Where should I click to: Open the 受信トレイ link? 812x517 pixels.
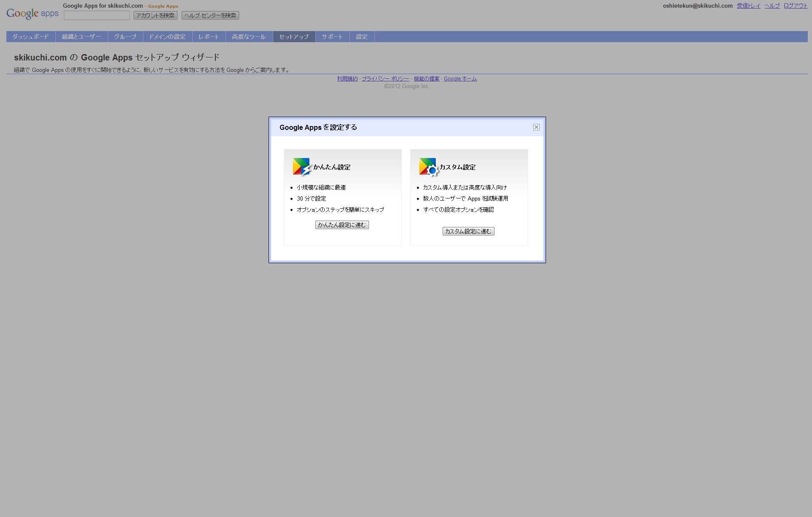[x=749, y=6]
